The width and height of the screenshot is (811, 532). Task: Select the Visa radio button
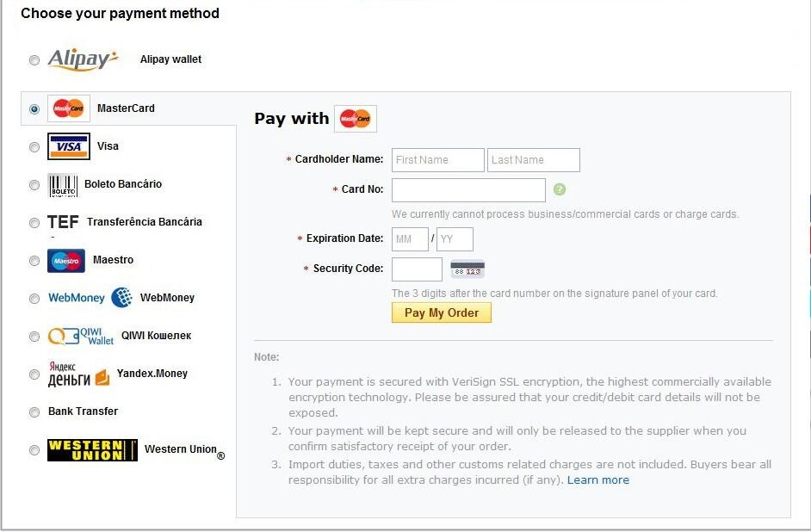pos(34,147)
